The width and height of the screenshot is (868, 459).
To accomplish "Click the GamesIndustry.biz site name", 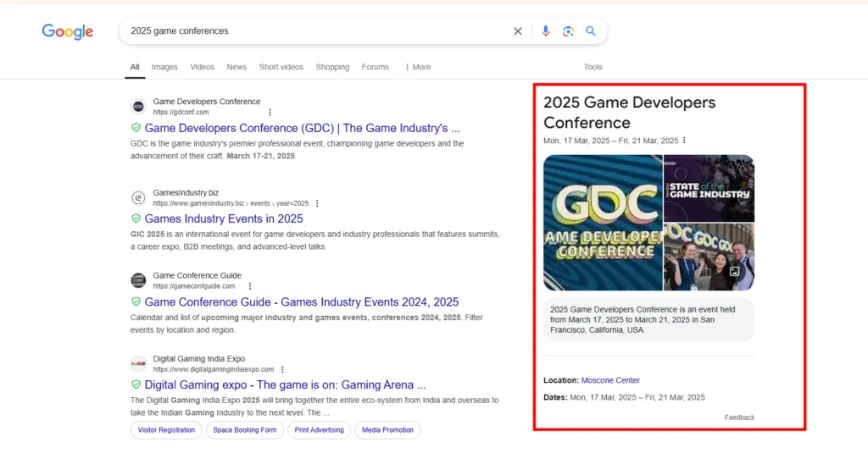I will [186, 193].
